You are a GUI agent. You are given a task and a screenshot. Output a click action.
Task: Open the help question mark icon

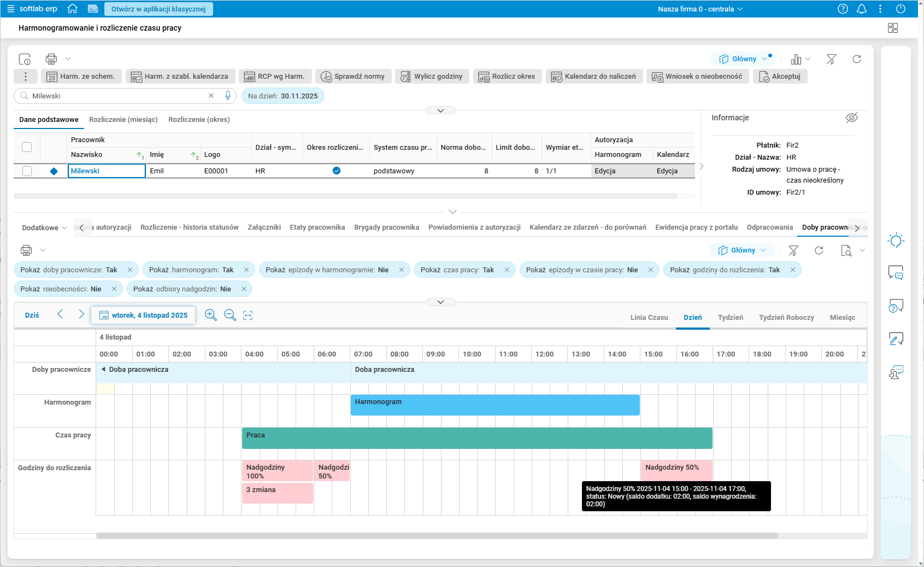843,9
